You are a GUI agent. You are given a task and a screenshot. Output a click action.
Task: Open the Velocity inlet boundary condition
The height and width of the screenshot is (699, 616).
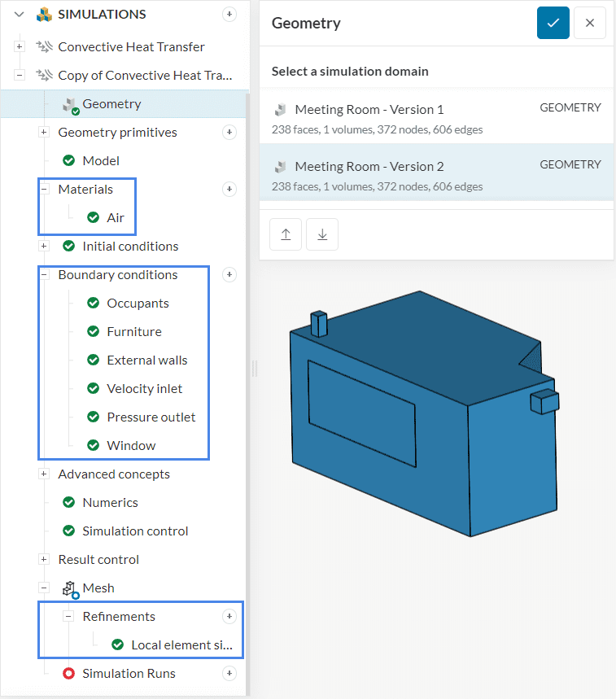coord(144,388)
